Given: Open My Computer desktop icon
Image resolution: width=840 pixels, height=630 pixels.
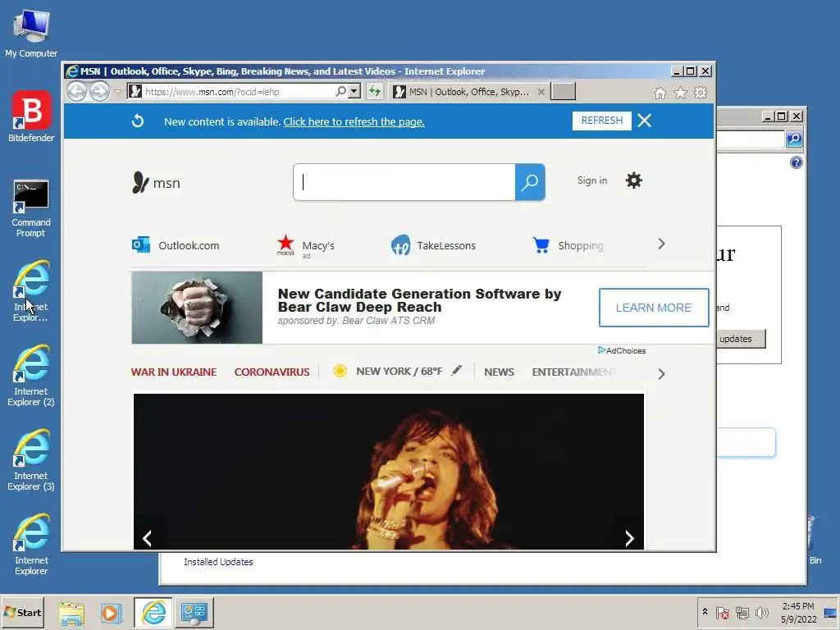Looking at the screenshot, I should click(x=31, y=34).
